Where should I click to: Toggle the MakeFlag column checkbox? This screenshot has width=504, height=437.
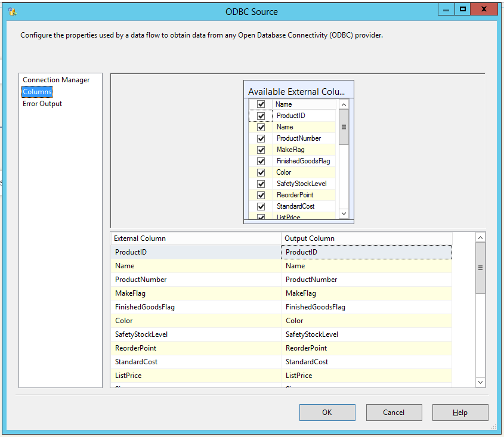(x=261, y=149)
